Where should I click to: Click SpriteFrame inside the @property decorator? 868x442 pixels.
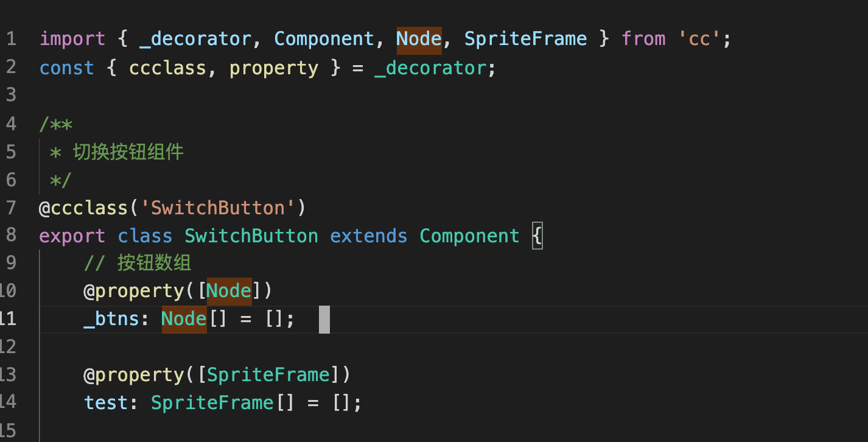pyautogui.click(x=268, y=375)
